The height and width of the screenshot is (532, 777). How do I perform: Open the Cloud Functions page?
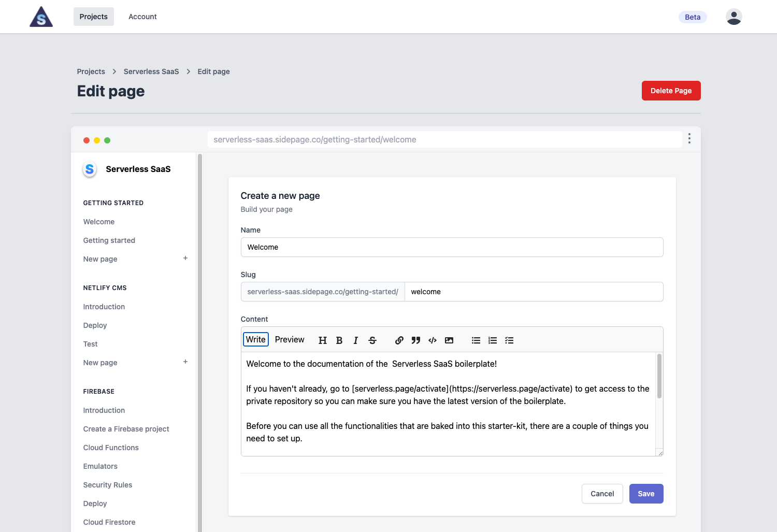(x=111, y=448)
